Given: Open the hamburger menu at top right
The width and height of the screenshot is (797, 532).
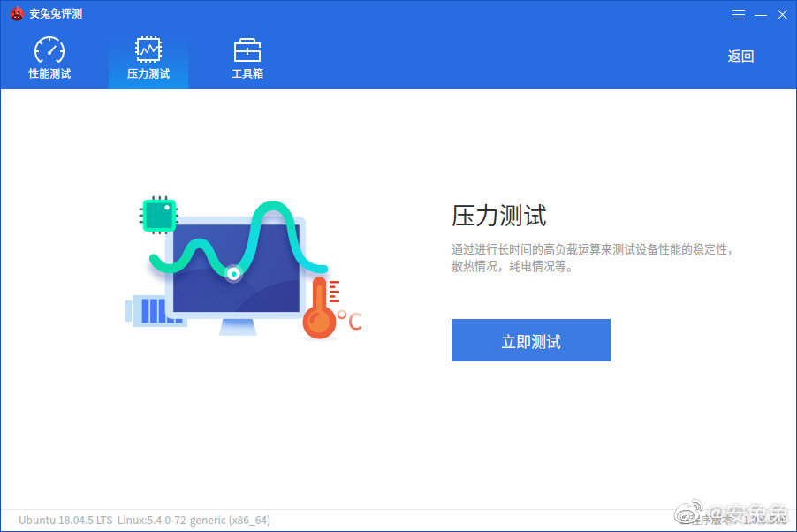Looking at the screenshot, I should [739, 14].
